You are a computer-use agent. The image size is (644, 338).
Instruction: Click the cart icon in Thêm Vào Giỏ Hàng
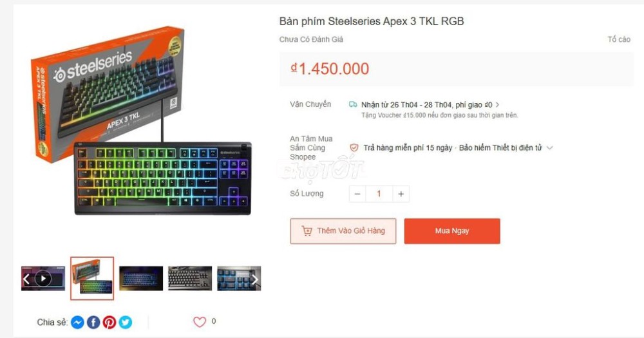tap(307, 231)
